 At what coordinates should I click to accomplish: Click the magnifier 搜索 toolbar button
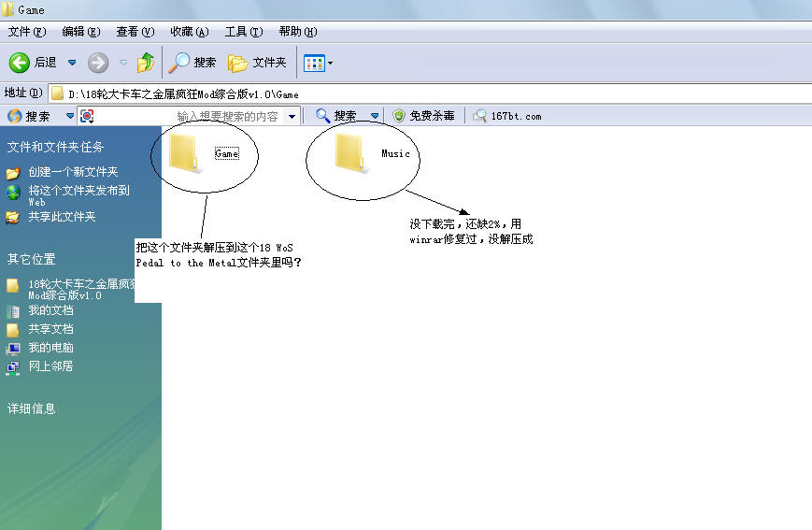192,63
